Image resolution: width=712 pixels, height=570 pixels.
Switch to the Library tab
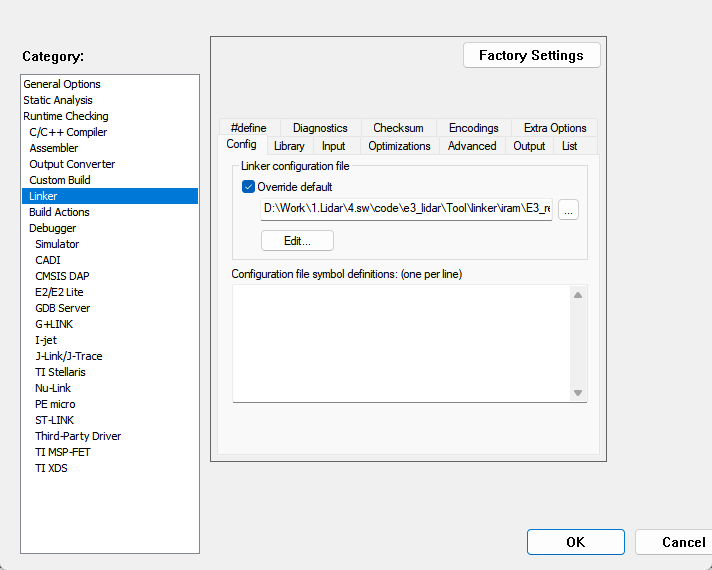[289, 146]
